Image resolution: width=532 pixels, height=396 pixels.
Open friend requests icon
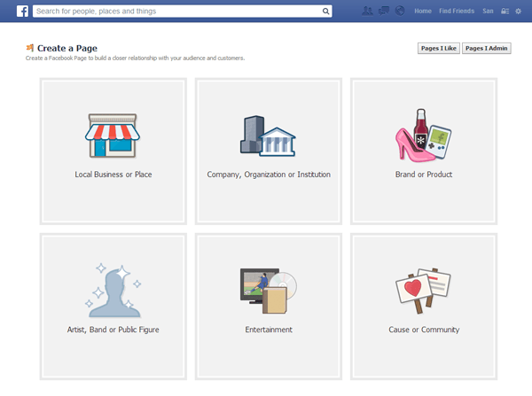368,12
